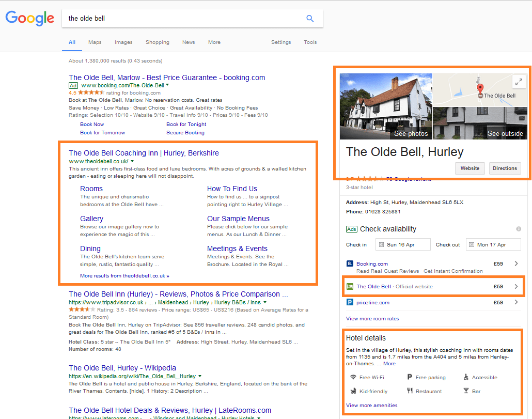The height and width of the screenshot is (419, 532).
Task: Click View more amenities
Action: [x=371, y=405]
